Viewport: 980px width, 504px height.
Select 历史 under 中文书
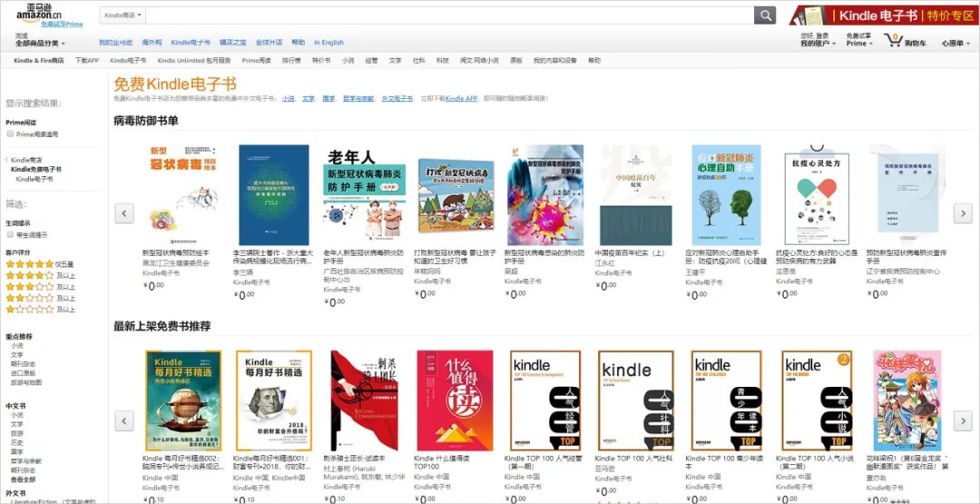pyautogui.click(x=16, y=441)
